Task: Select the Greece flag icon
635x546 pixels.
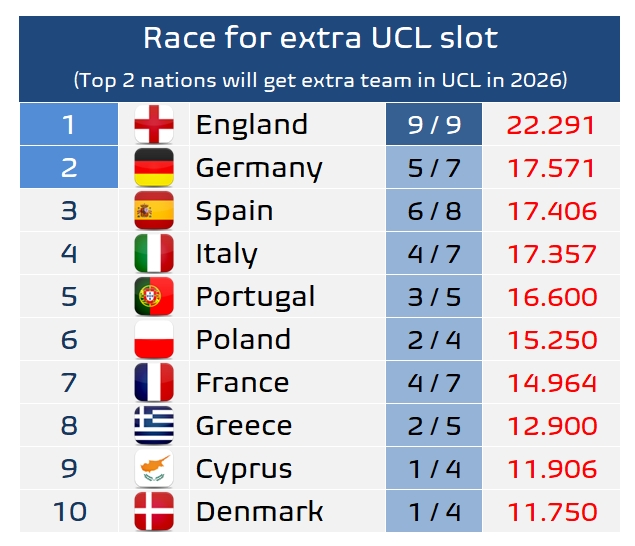Action: click(x=154, y=426)
